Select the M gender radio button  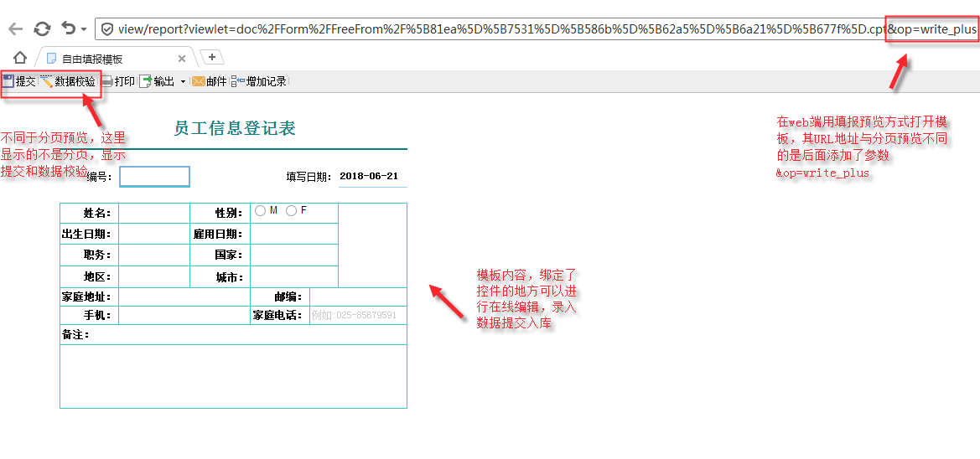[x=260, y=212]
